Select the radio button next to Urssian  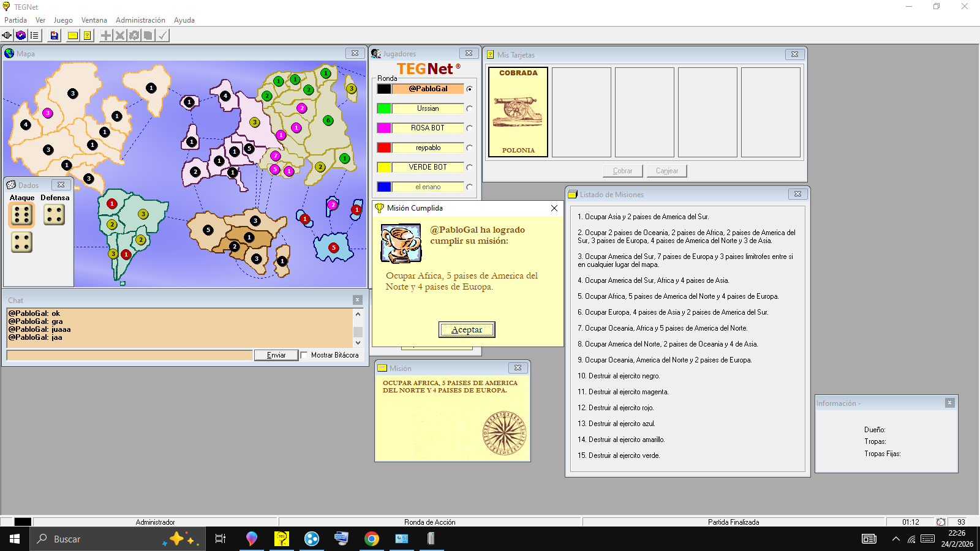469,108
